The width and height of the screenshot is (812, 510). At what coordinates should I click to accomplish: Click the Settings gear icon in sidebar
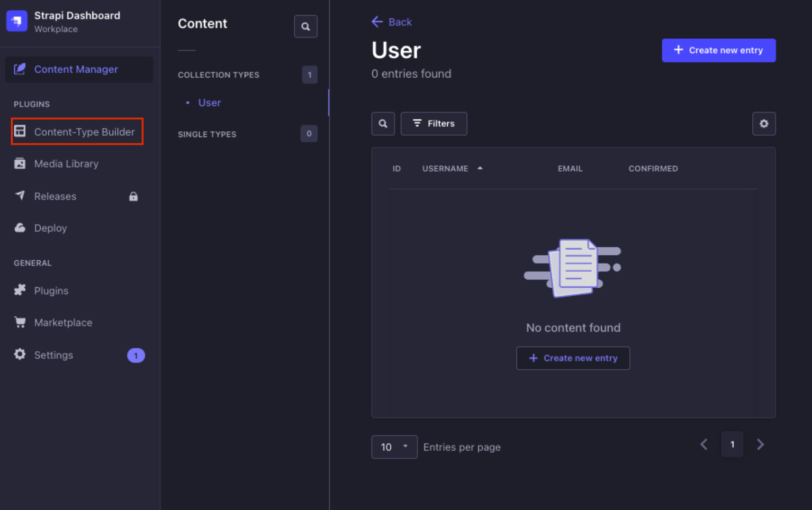[x=20, y=354]
